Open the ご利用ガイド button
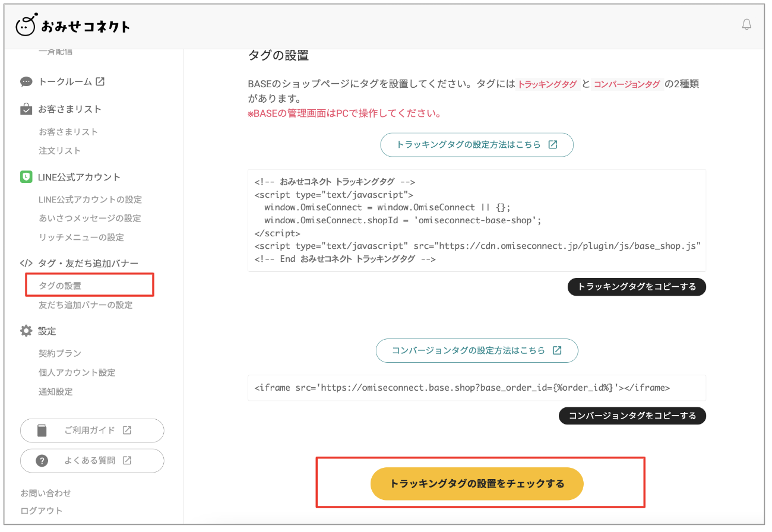 click(x=92, y=430)
